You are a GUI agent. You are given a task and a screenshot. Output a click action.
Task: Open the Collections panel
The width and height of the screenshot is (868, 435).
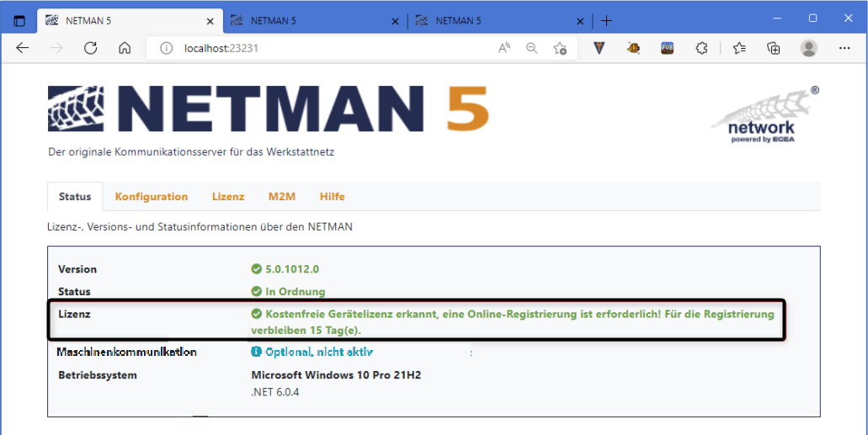(774, 48)
